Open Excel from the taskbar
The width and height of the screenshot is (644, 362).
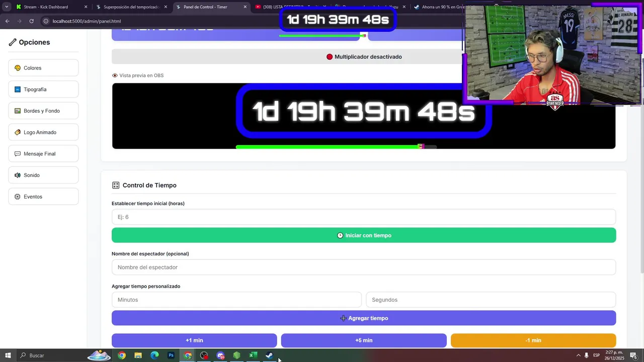click(x=253, y=355)
